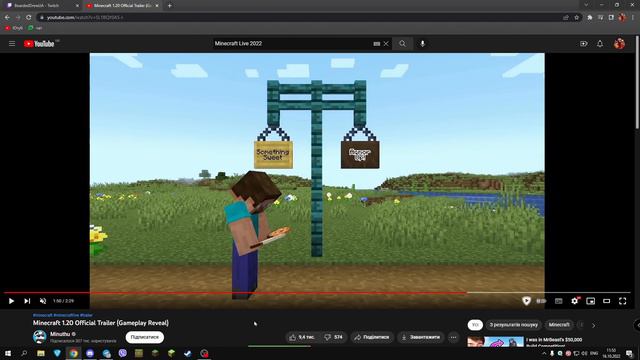Image resolution: width=640 pixels, height=360 pixels.
Task: Open tab search dropdown arrow
Action: click(586, 5)
